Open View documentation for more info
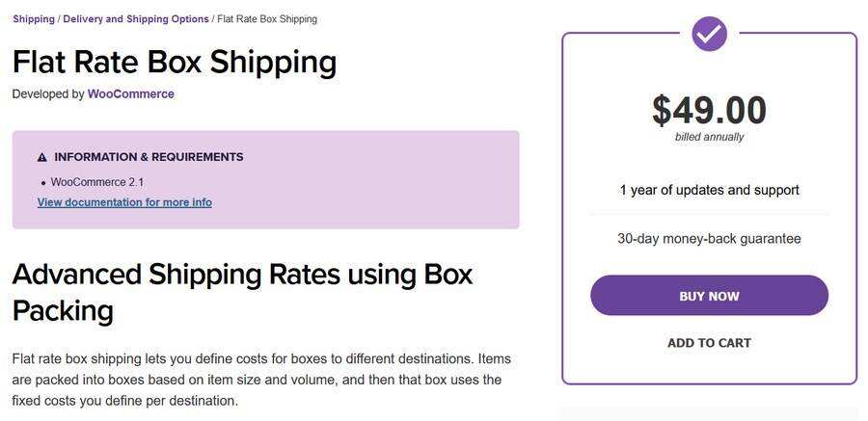The height and width of the screenshot is (421, 868). pos(124,202)
